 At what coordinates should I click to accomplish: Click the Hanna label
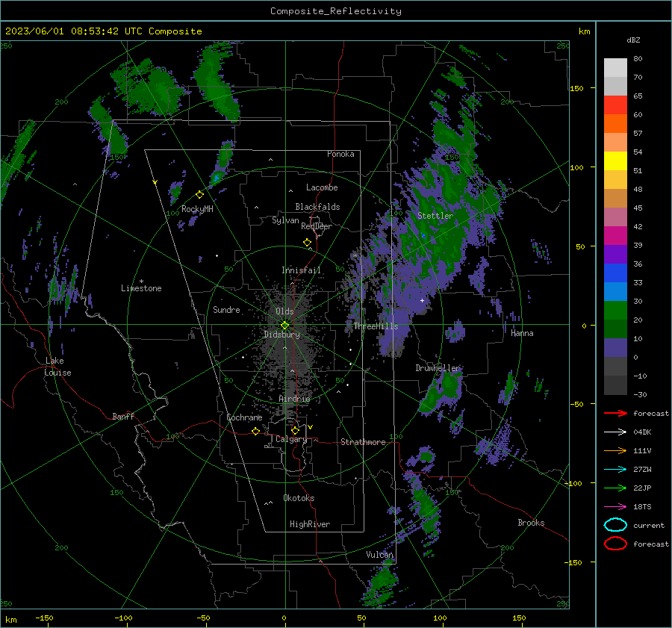(x=522, y=333)
